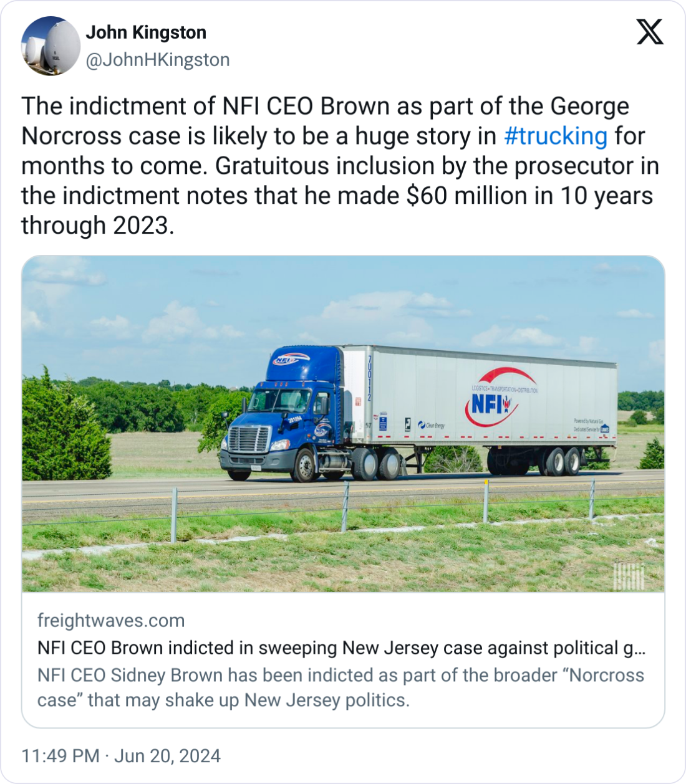This screenshot has width=686, height=784.
Task: Open the "NFI CEO Brown indicted" headline
Action: pyautogui.click(x=341, y=648)
